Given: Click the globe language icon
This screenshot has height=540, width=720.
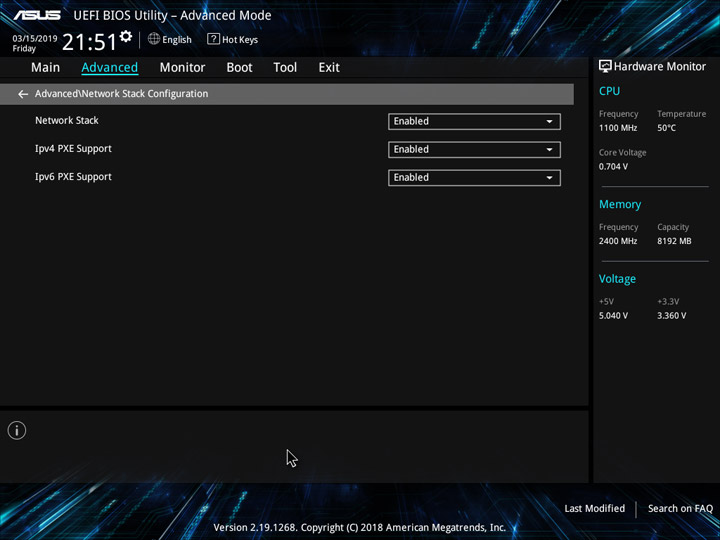Looking at the screenshot, I should (x=154, y=39).
